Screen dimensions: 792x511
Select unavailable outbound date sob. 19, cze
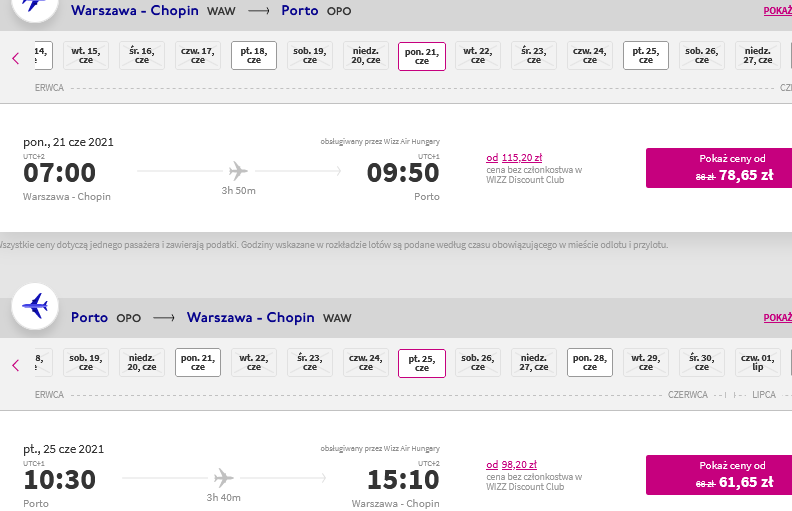[x=310, y=56]
